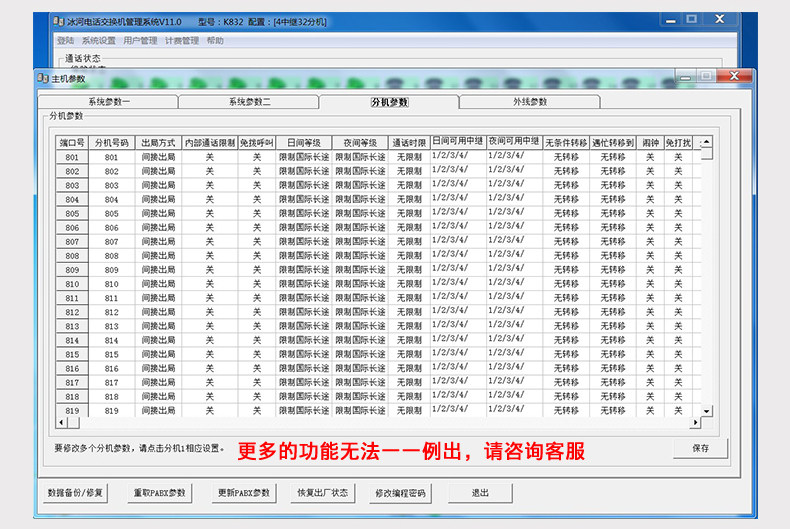
Task: Minimize the 主机参数 dialog
Action: click(685, 76)
